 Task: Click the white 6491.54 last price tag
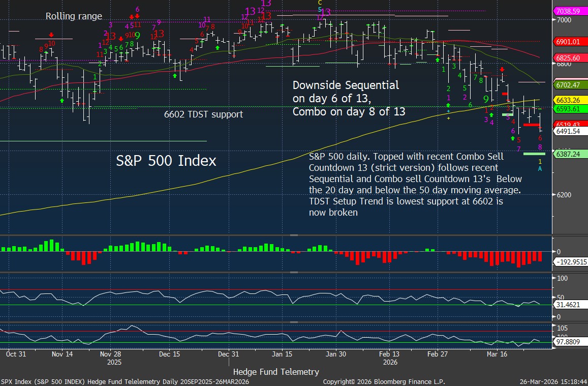click(570, 131)
